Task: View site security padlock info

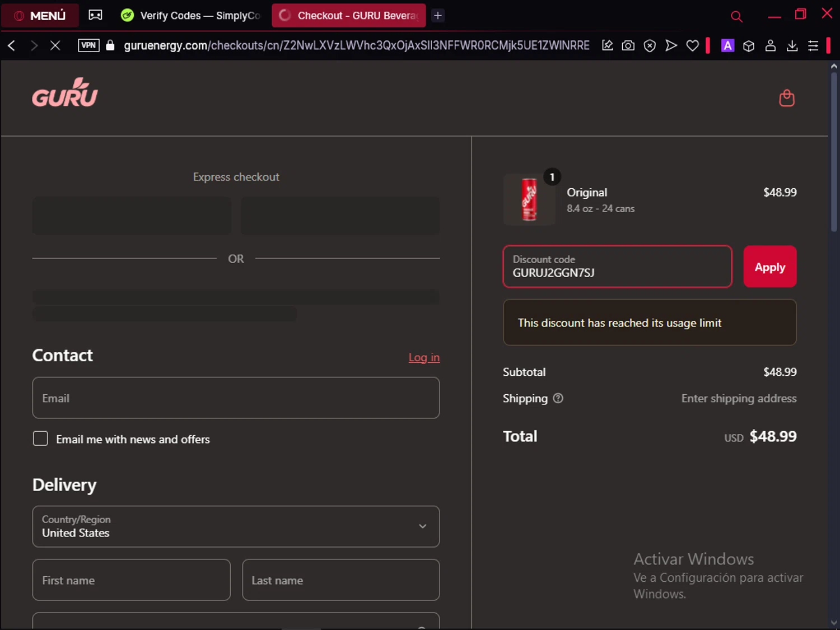Action: point(110,45)
